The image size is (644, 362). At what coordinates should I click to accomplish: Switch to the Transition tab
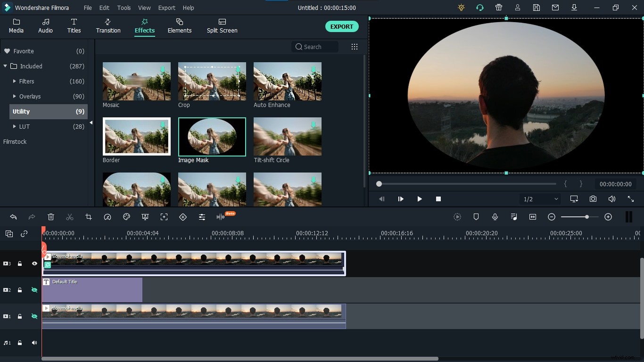[108, 26]
